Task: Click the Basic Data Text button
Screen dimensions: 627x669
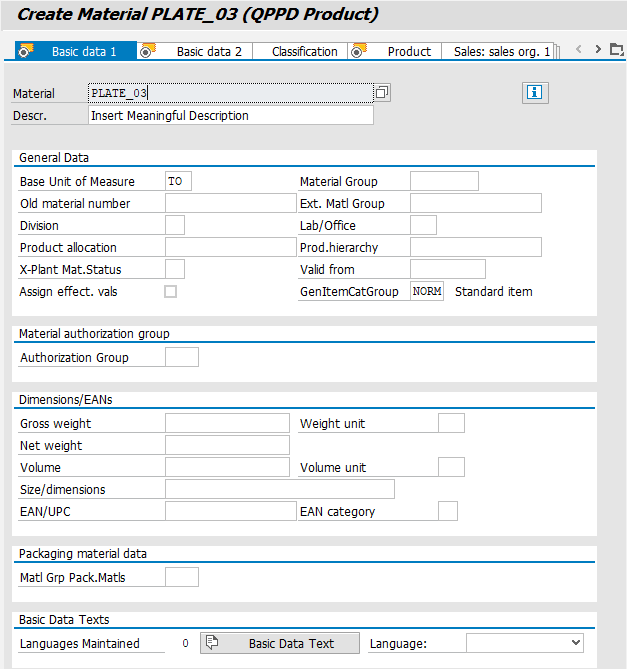Action: point(280,643)
